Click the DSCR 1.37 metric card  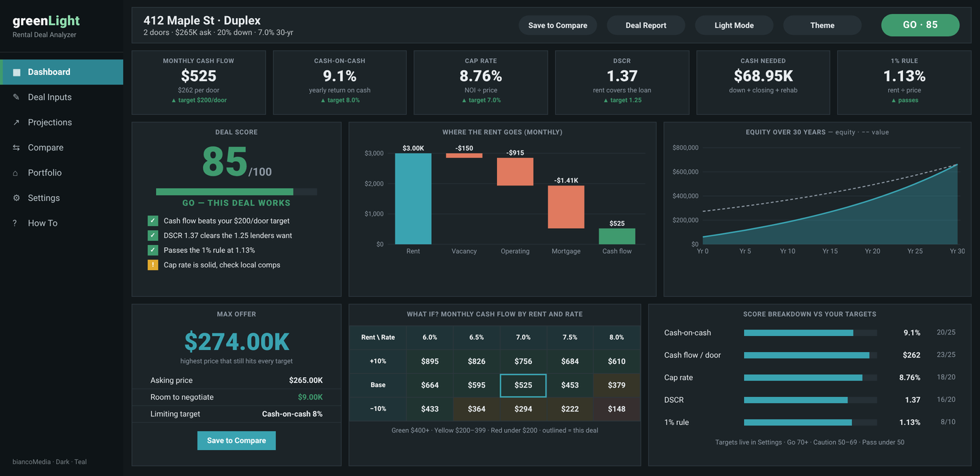click(622, 83)
